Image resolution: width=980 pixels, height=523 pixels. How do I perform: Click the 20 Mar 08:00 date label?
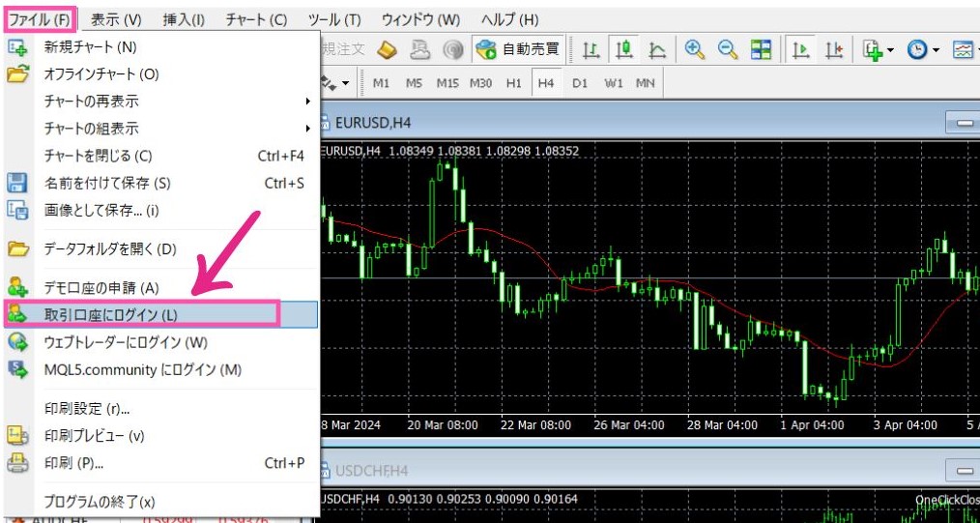pos(443,425)
